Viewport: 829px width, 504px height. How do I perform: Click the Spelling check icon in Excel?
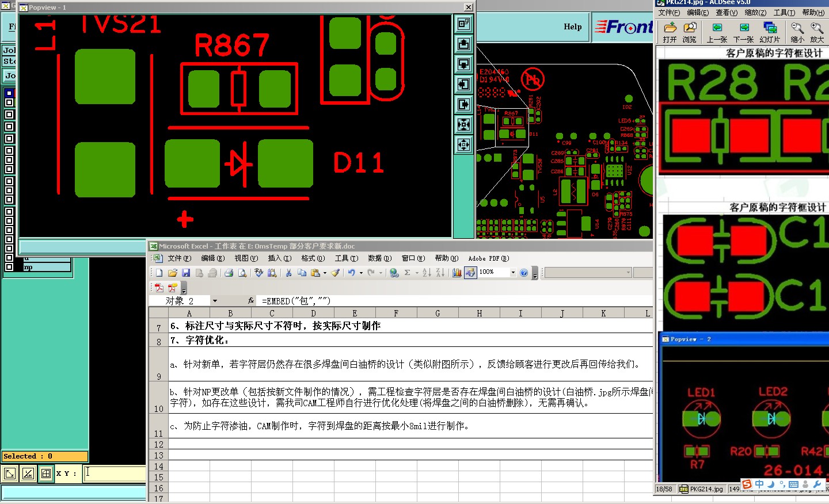tap(259, 273)
